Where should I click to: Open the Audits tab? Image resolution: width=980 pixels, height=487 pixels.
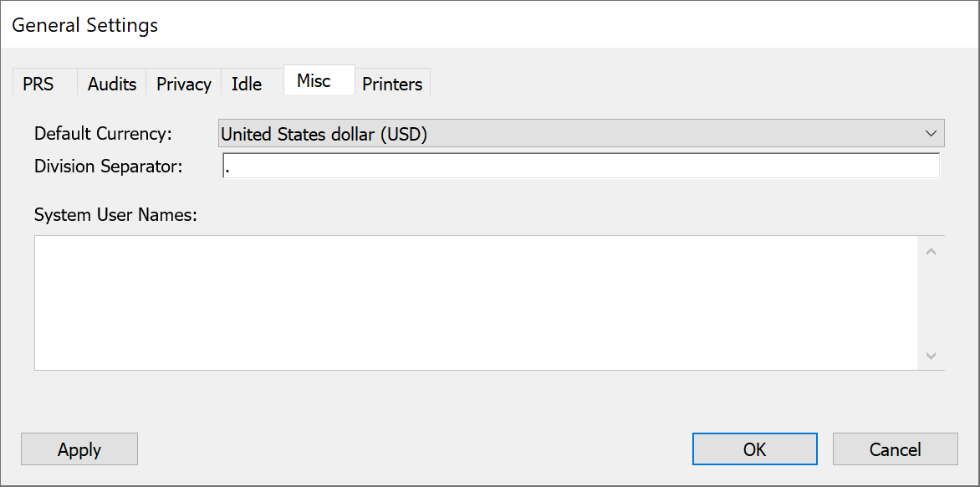coord(112,82)
